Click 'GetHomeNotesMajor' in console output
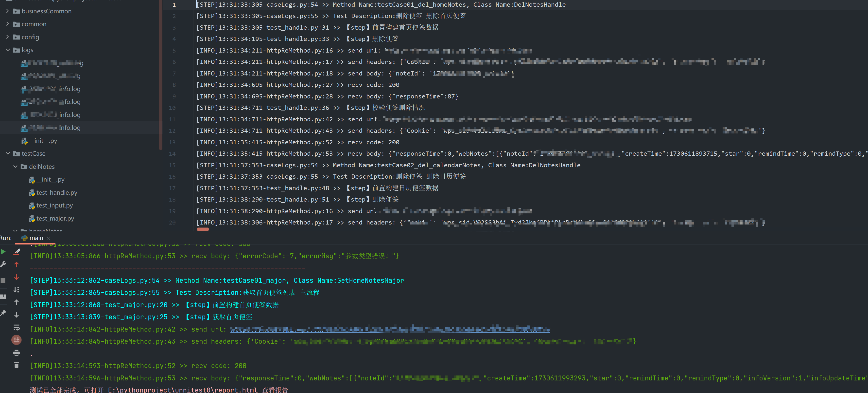Viewport: 868px width, 393px height. 370,280
